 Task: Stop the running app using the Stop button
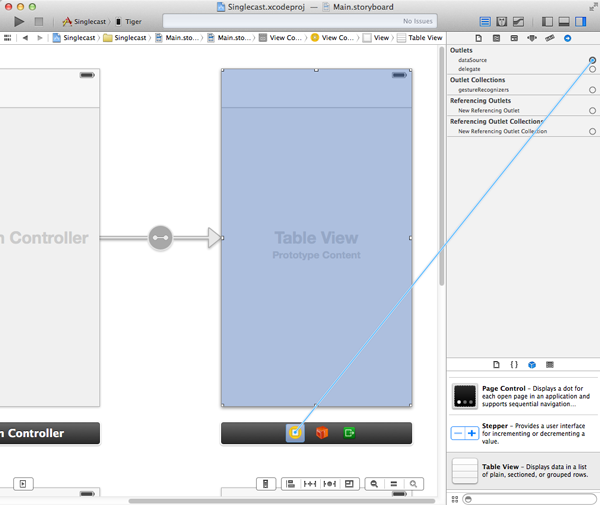pos(39,22)
